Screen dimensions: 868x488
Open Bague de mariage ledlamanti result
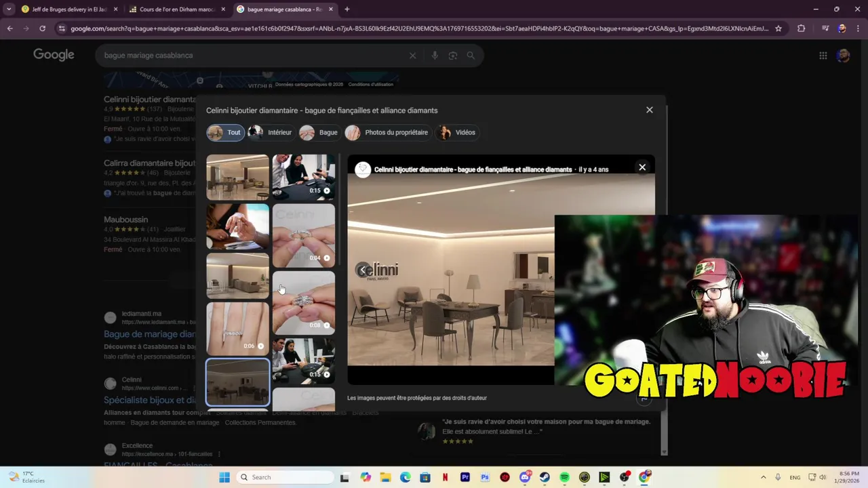150,334
